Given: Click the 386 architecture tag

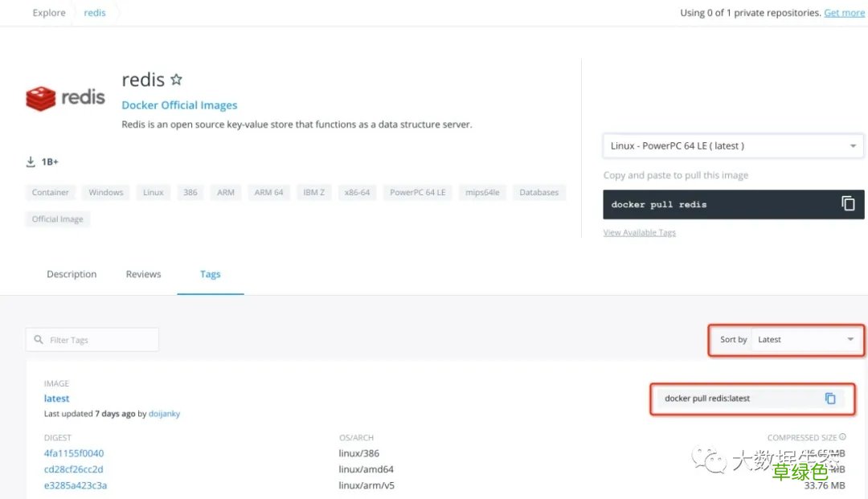Looking at the screenshot, I should coord(190,193).
